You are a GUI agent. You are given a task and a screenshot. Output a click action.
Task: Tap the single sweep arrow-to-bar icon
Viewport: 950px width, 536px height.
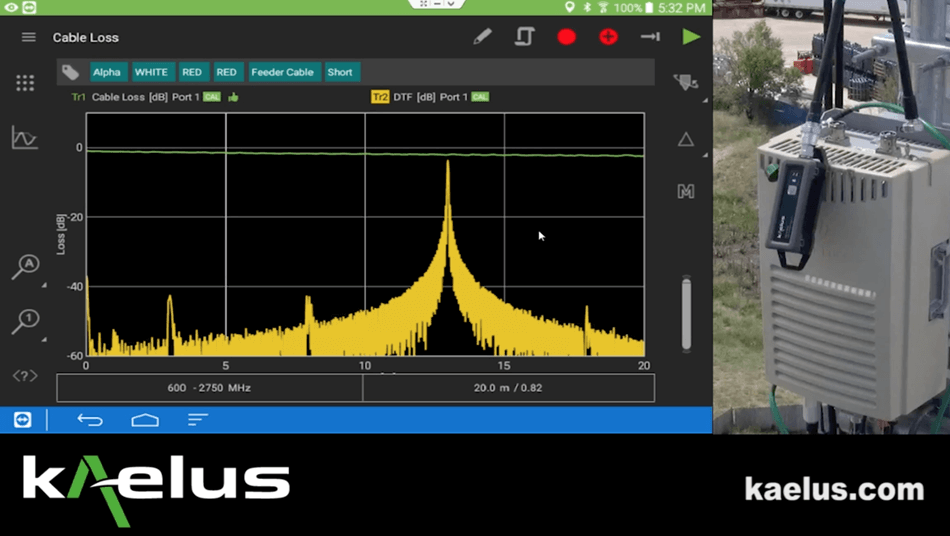[x=650, y=37]
